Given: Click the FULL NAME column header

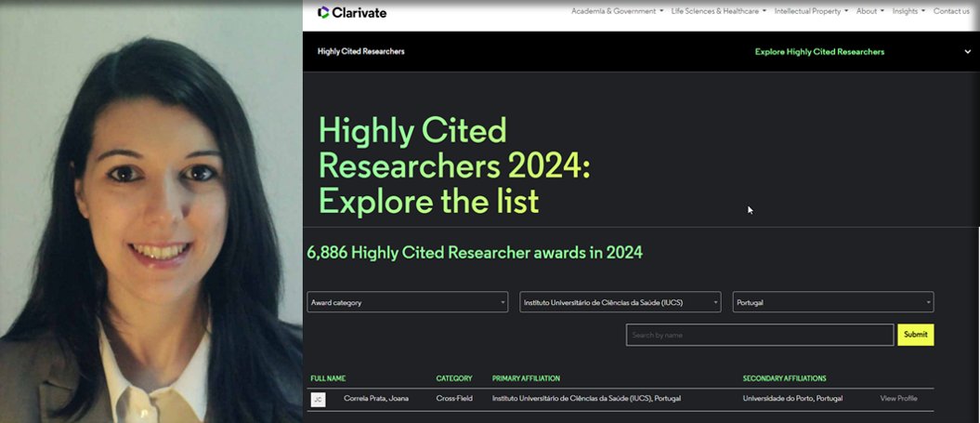Looking at the screenshot, I should pos(328,378).
